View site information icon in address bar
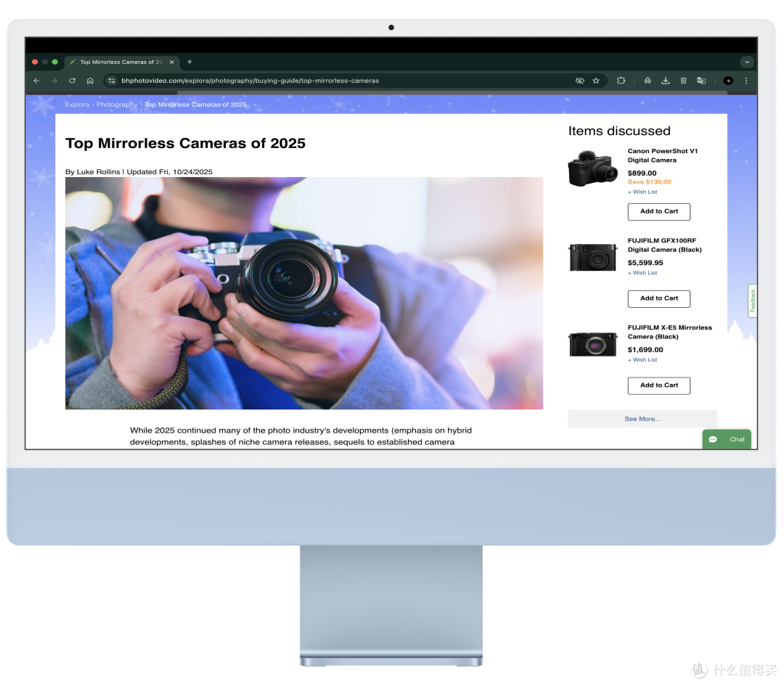 click(x=112, y=81)
